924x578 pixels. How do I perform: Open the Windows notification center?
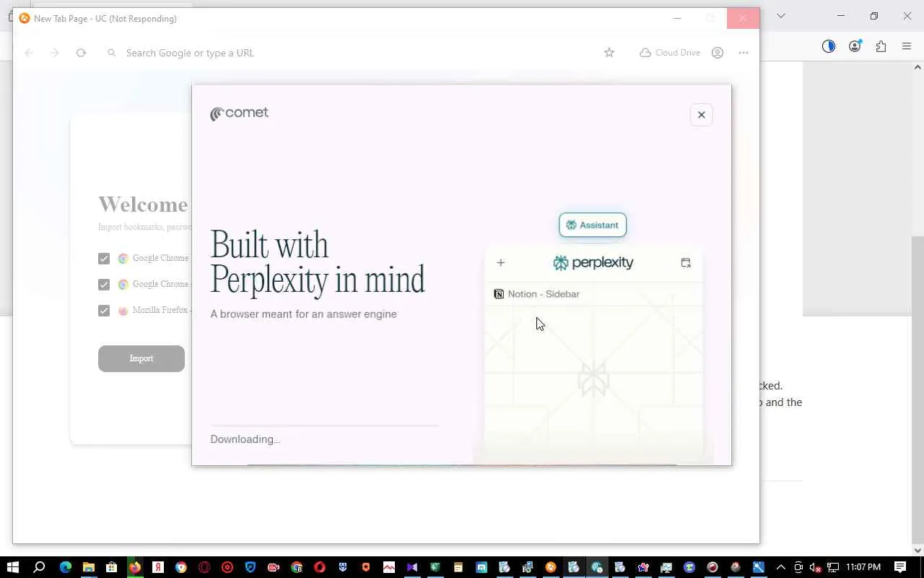pos(900,567)
